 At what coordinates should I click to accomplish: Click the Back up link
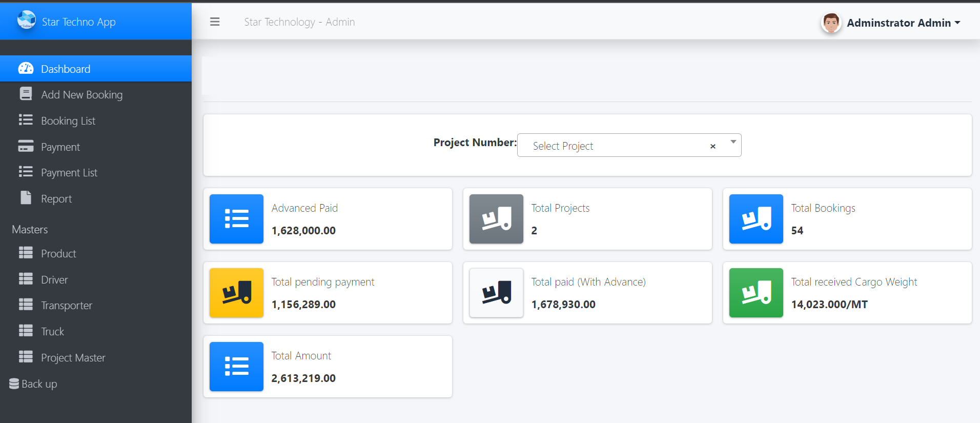pyautogui.click(x=33, y=384)
